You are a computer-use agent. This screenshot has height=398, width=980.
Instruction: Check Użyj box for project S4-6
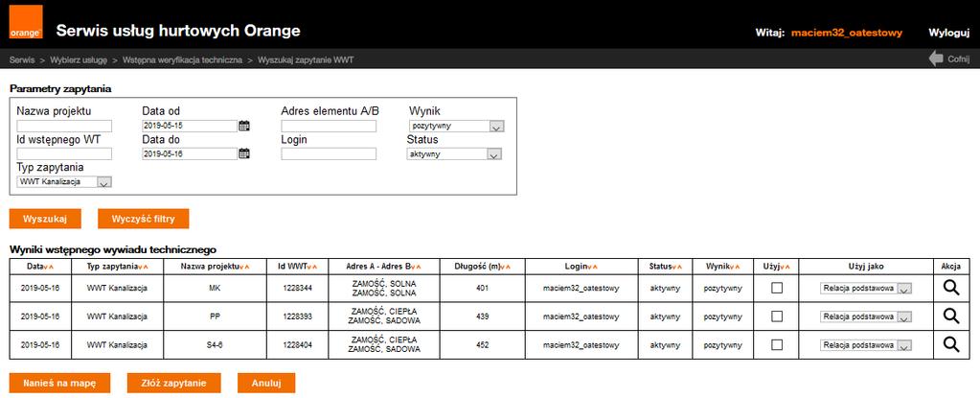[x=777, y=344]
